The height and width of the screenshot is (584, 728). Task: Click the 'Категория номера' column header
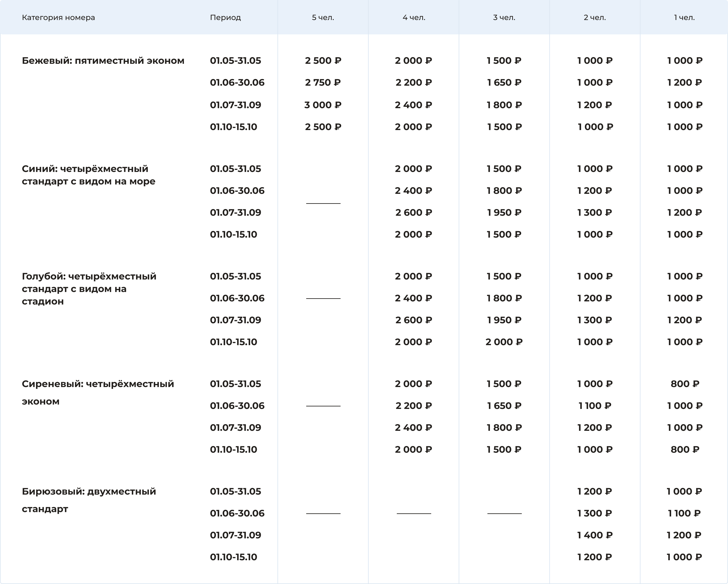[58, 18]
